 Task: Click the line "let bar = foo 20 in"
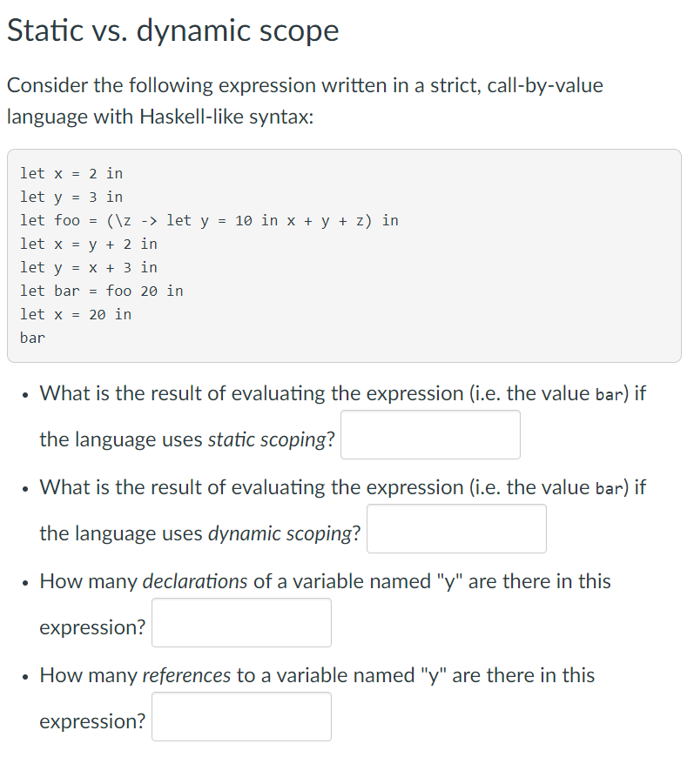pyautogui.click(x=102, y=291)
